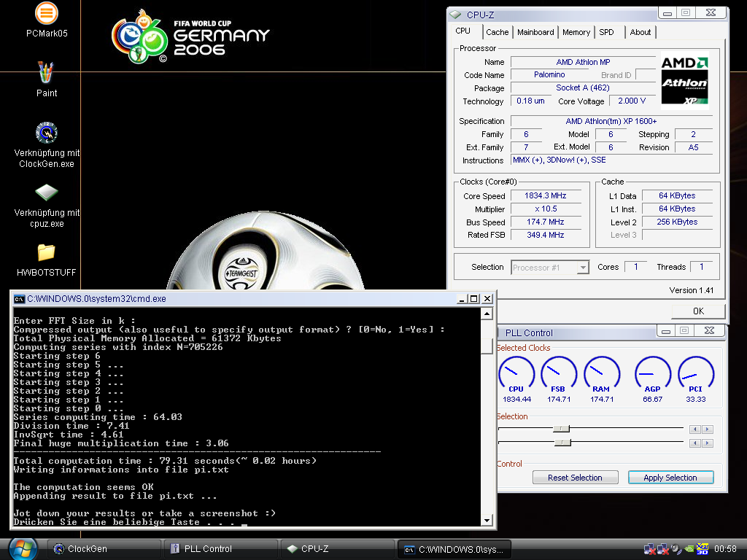This screenshot has width=747, height=560.
Task: Click the cmd window scrollbar thumb
Action: point(487,346)
